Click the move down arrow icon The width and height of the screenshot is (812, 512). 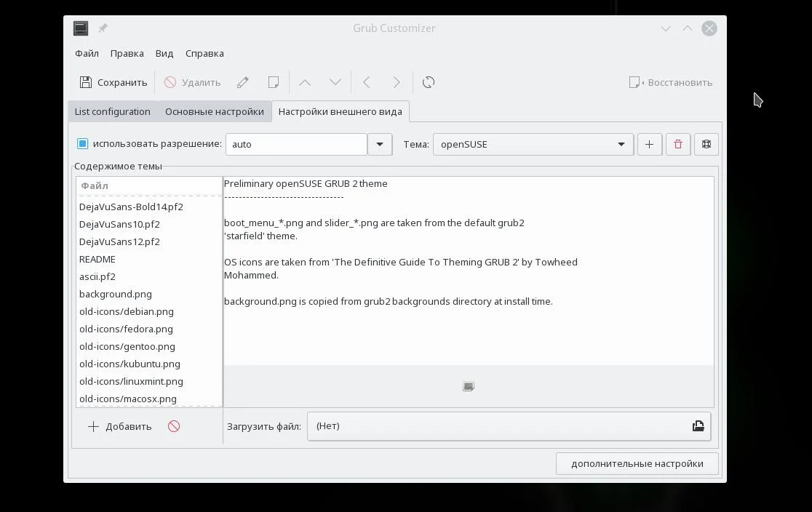pos(335,82)
